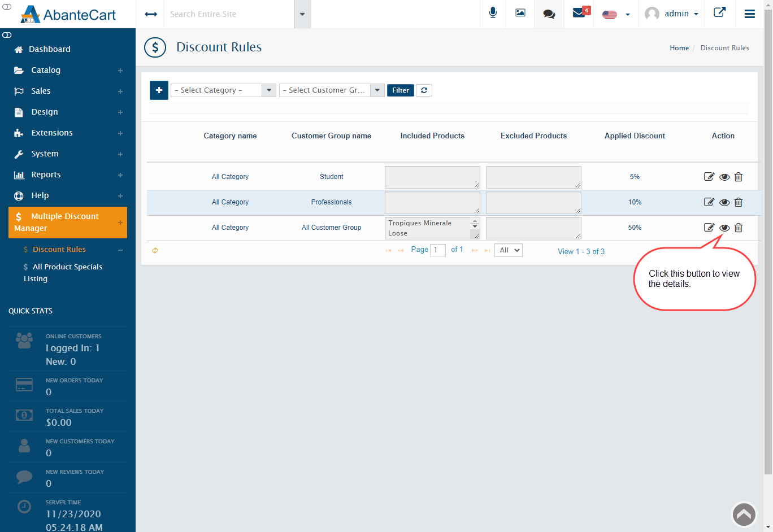Edit the Student discount rule
The height and width of the screenshot is (532, 773).
pos(709,177)
